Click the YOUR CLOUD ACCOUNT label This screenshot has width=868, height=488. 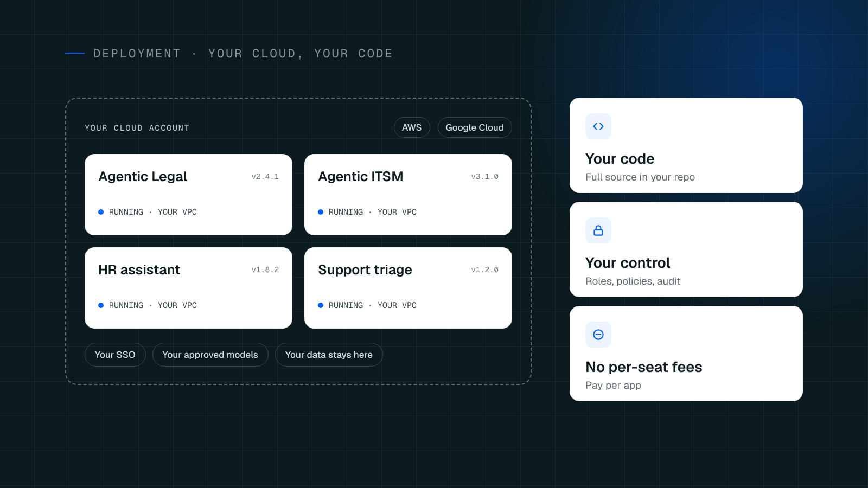[x=137, y=128]
